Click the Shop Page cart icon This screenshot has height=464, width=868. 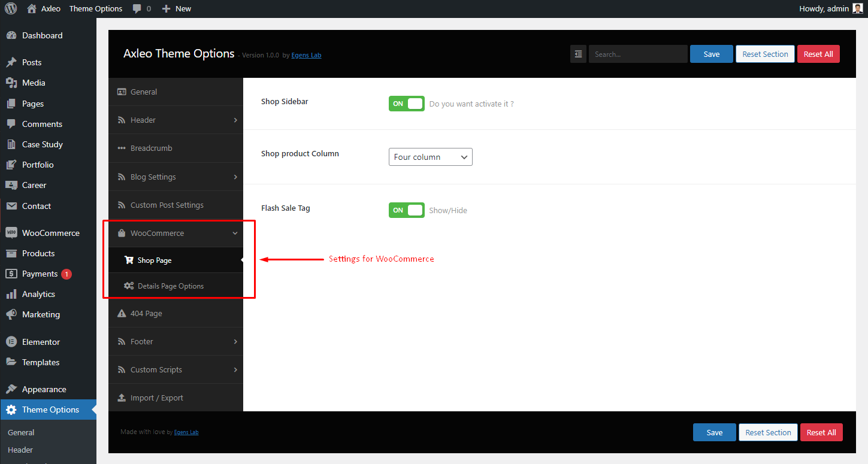pyautogui.click(x=129, y=260)
